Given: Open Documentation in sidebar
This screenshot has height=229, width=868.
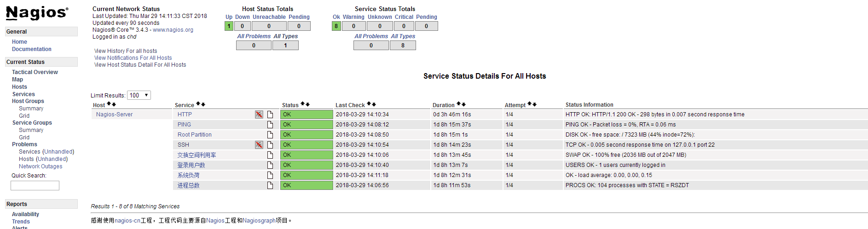Looking at the screenshot, I should [32, 49].
